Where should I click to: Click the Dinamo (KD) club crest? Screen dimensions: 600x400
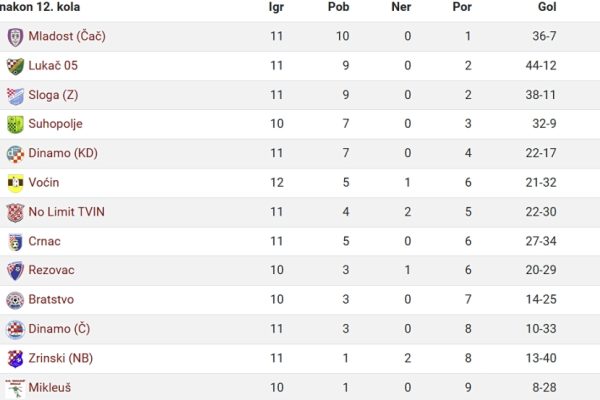[x=15, y=154]
